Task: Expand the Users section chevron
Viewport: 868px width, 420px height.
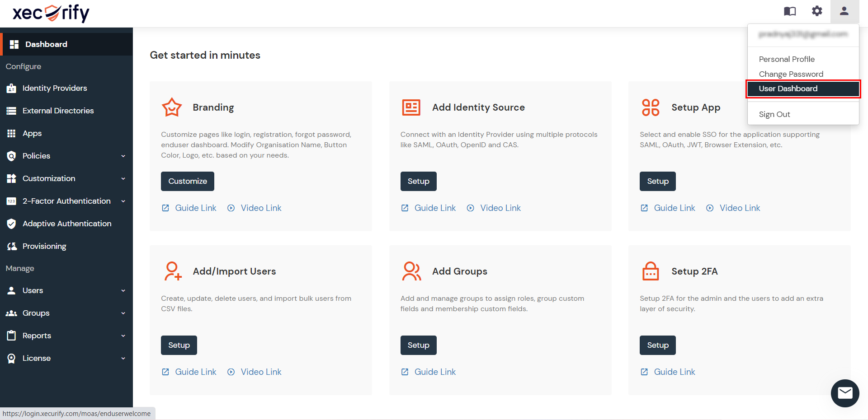Action: click(x=123, y=291)
